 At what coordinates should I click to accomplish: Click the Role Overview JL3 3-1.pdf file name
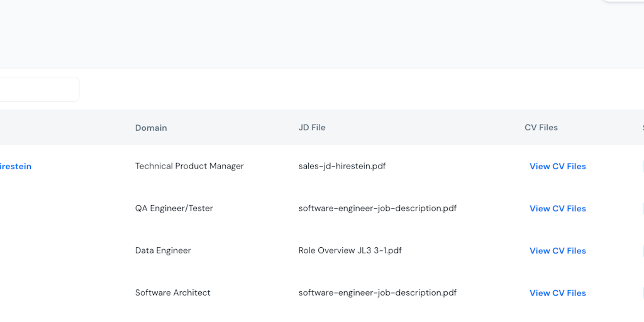pyautogui.click(x=350, y=251)
